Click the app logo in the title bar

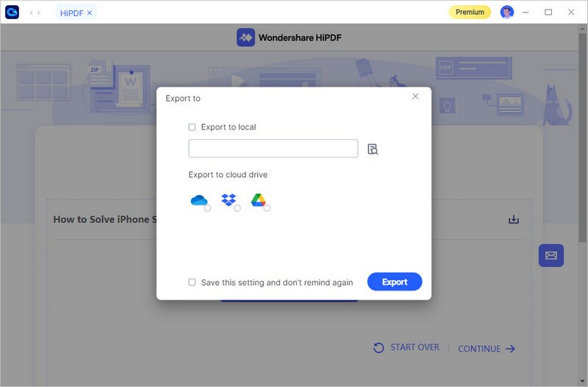click(x=12, y=13)
